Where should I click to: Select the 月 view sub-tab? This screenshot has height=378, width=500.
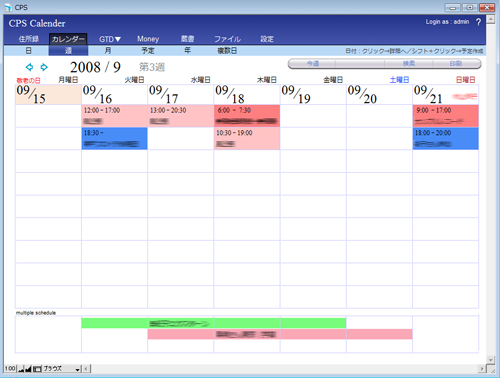(108, 51)
